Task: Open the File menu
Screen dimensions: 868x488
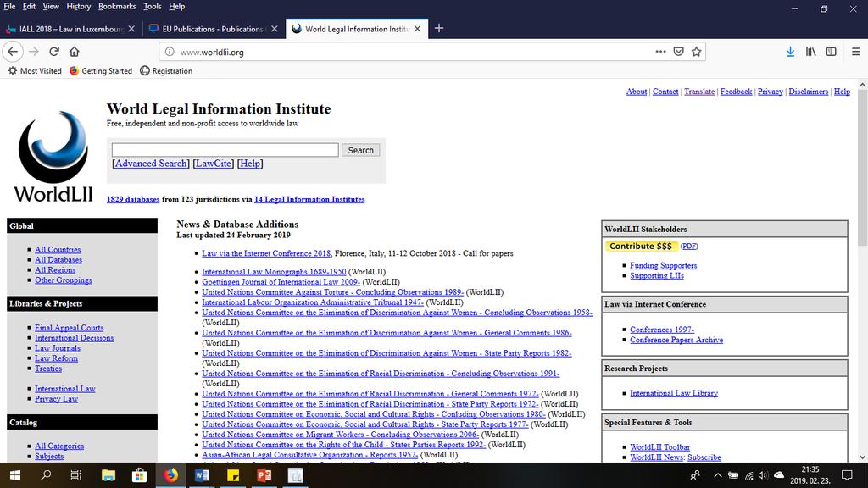Action: [9, 6]
